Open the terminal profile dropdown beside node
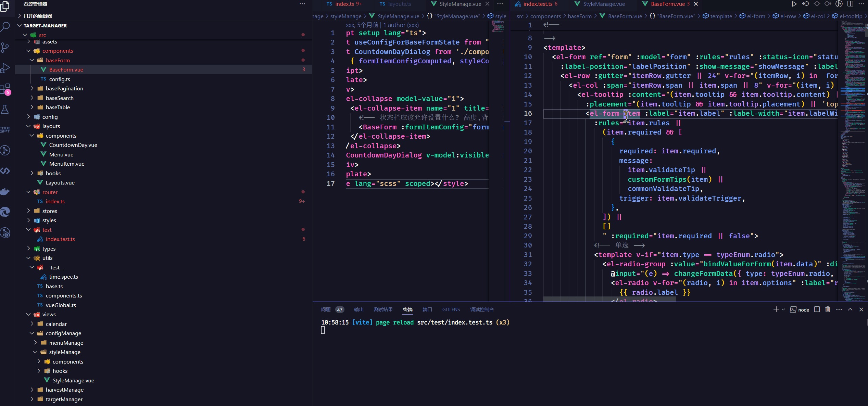This screenshot has width=868, height=406. tap(783, 309)
